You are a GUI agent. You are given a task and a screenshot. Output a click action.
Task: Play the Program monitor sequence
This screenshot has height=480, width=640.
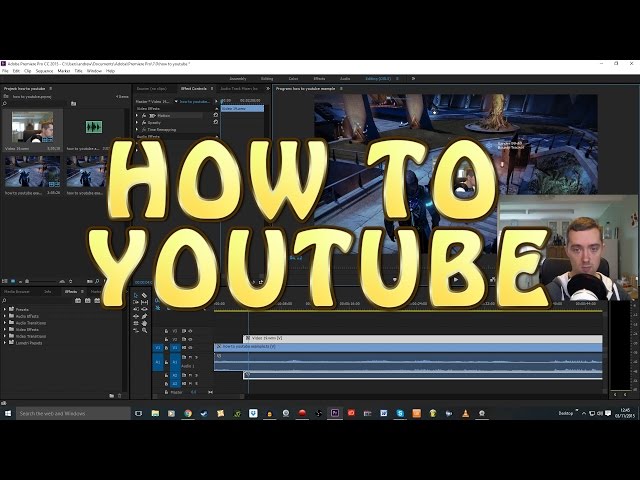point(456,280)
